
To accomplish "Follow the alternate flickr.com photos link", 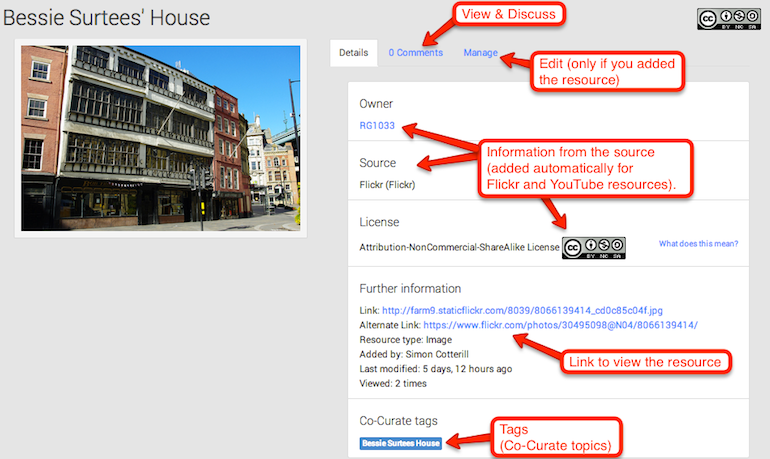I will click(560, 325).
